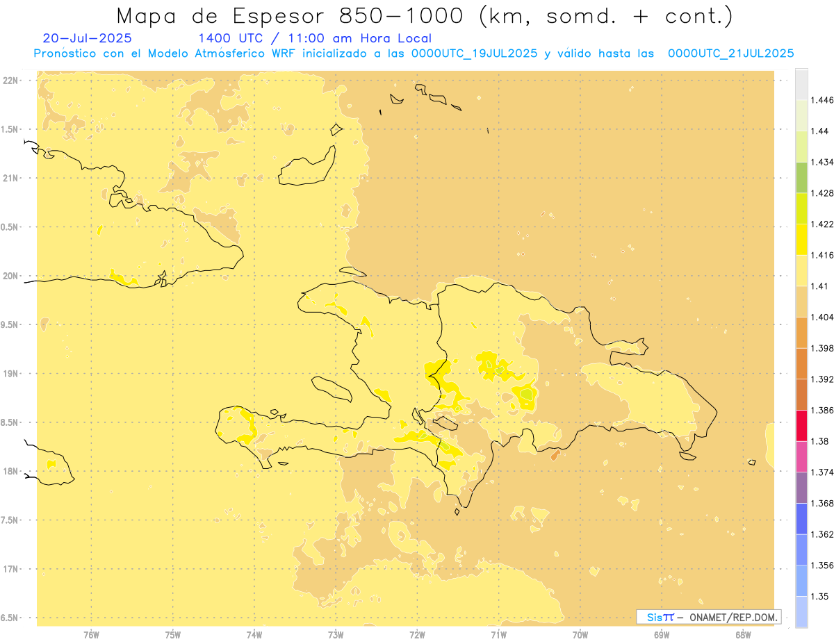Screen dimensions: 834x644
Task: Click the lime swatch between 1.422 and 1.428
Action: click(x=801, y=208)
